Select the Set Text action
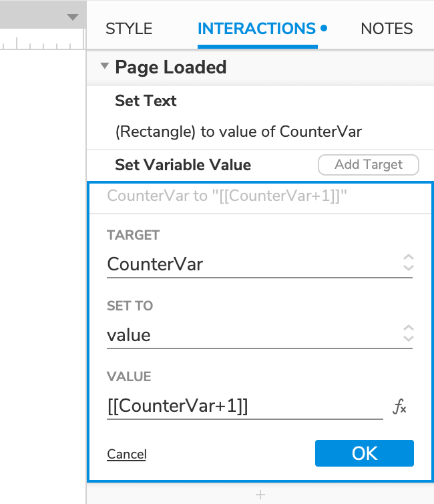The height and width of the screenshot is (504, 434). coord(146,101)
